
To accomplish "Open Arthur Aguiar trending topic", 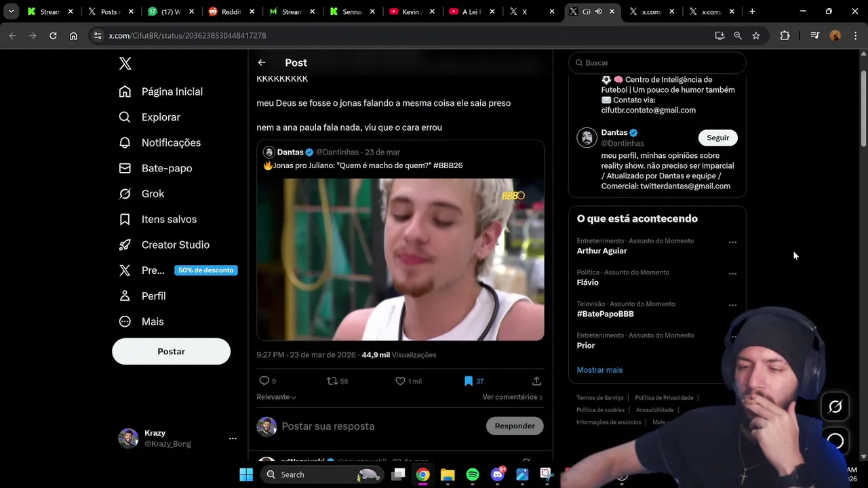I will [x=601, y=251].
